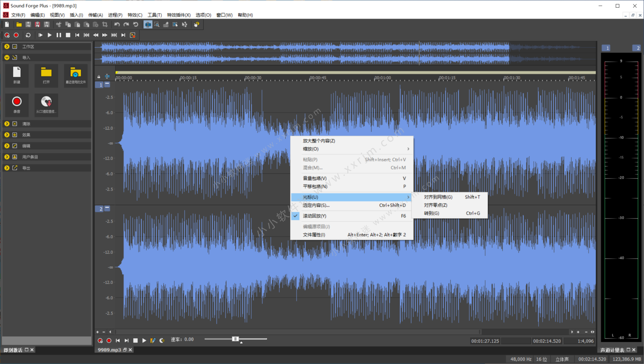
Task: Select the magnify zoom tool icon
Action: (157, 25)
